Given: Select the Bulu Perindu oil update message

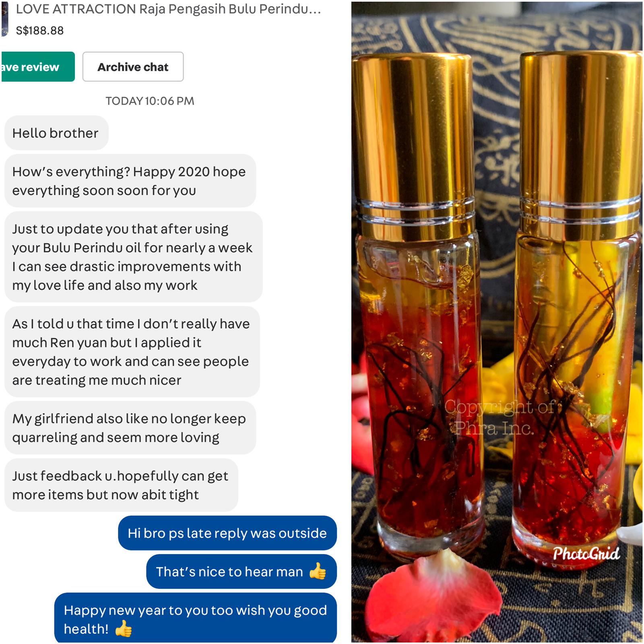Looking at the screenshot, I should coord(133,257).
